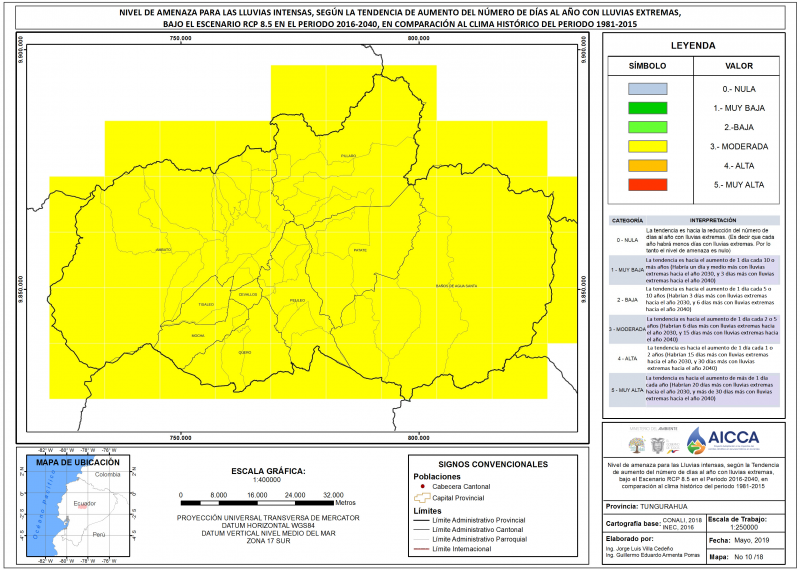Image resolution: width=800 pixels, height=570 pixels.
Task: Click the CEVALLOS label on the map
Action: tap(248, 294)
